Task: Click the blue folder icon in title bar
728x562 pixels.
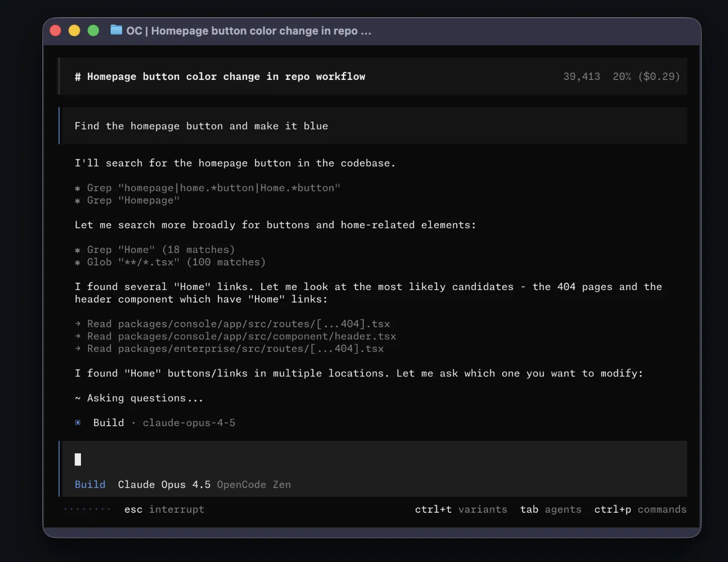Action: 116,30
